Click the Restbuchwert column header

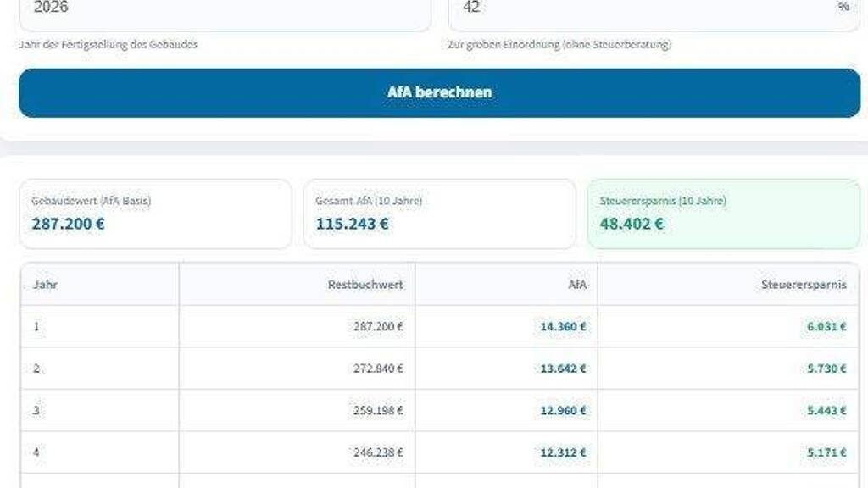pyautogui.click(x=365, y=285)
